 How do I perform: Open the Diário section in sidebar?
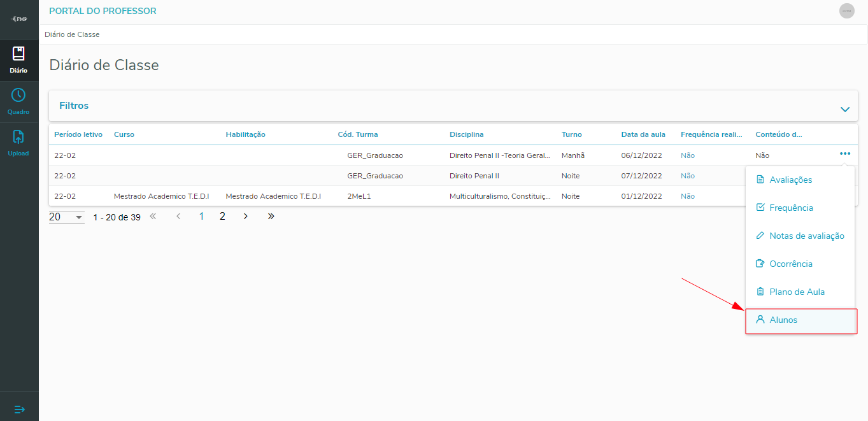coord(19,61)
